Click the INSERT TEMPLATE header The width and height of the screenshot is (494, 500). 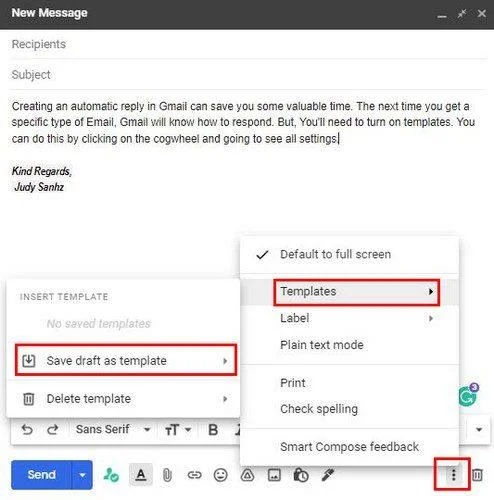64,297
